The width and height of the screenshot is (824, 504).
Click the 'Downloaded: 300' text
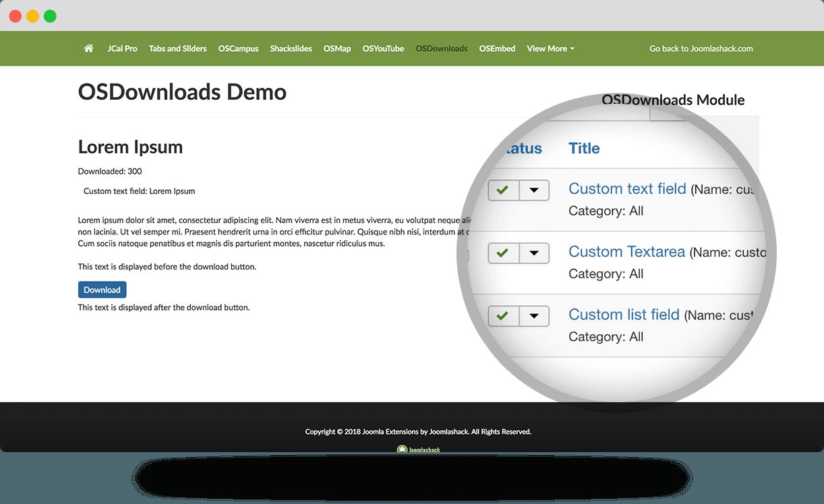coord(110,171)
